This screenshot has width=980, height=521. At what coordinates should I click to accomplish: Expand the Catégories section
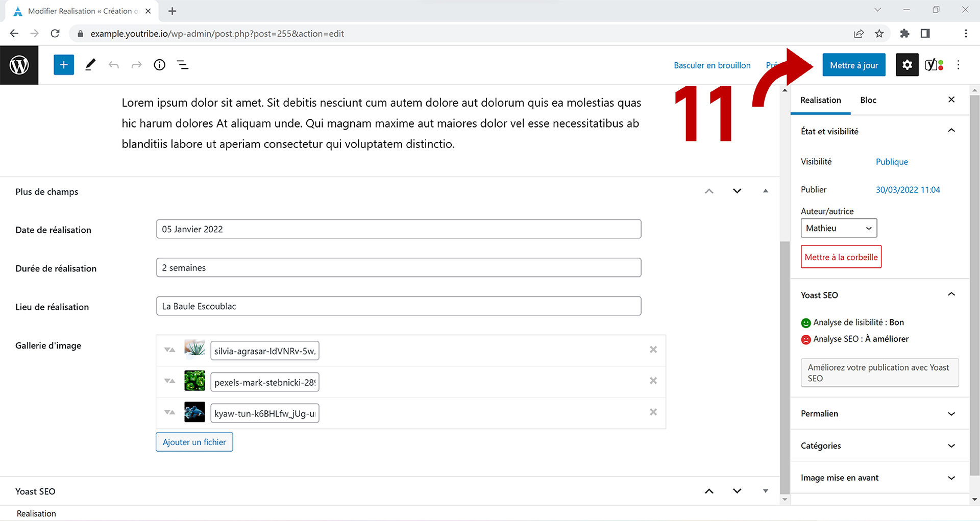tap(951, 446)
